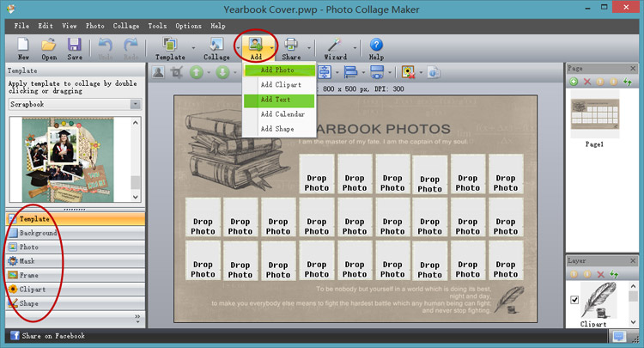Close the Layer panel
The height and width of the screenshot is (348, 644).
(633, 260)
